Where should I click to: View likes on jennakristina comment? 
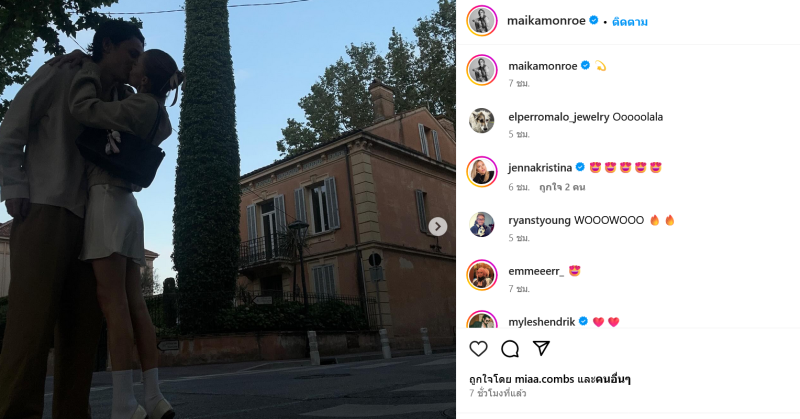[x=562, y=187]
